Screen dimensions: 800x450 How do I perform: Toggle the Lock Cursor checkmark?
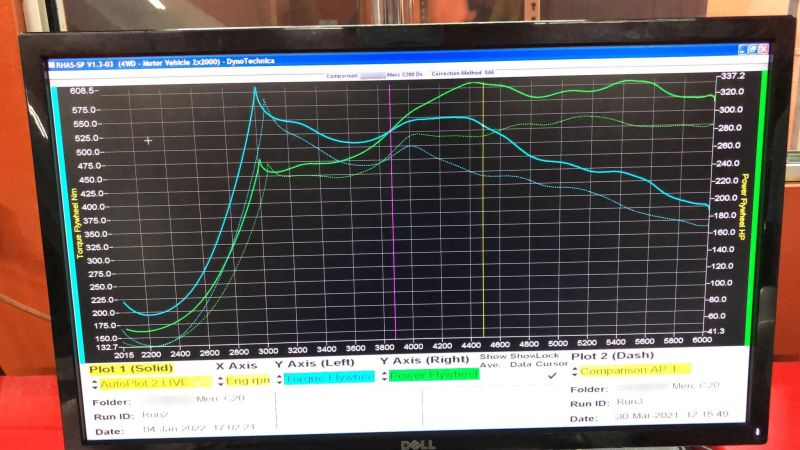pos(552,375)
